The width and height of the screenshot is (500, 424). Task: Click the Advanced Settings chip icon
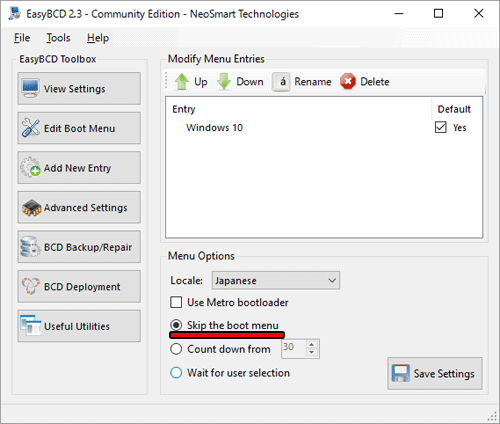pos(31,207)
